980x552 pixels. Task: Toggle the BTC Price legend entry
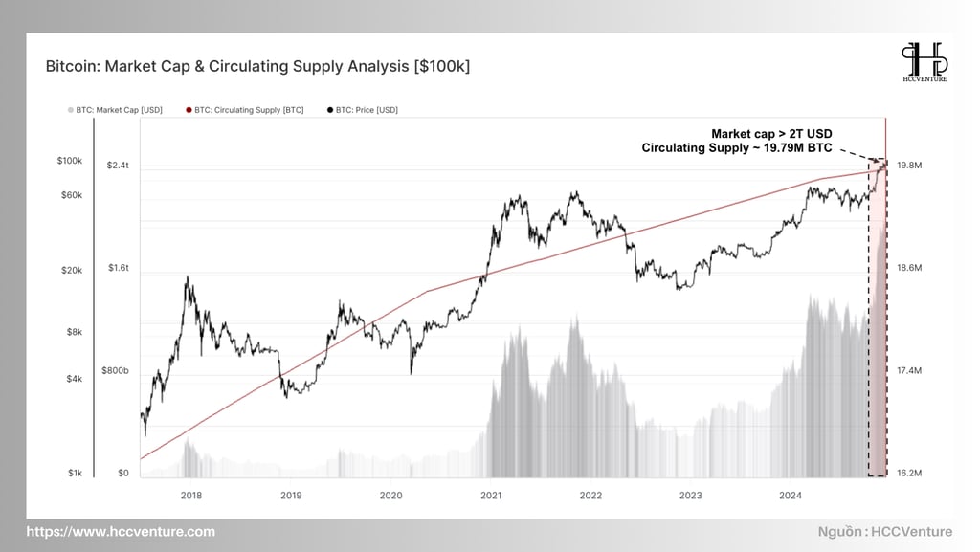(363, 110)
